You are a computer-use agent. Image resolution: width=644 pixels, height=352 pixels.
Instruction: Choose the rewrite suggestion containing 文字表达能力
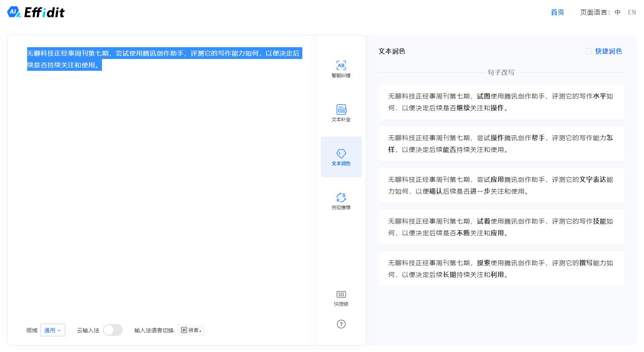pyautogui.click(x=501, y=185)
